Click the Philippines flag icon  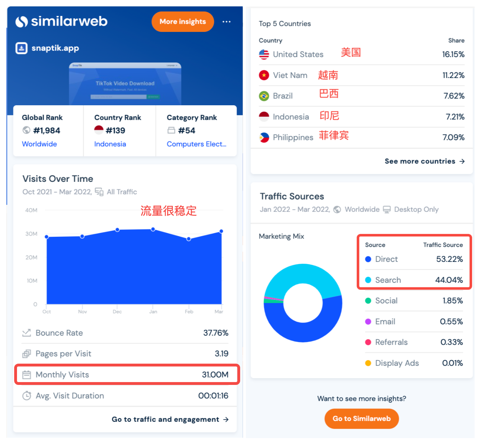pyautogui.click(x=264, y=138)
